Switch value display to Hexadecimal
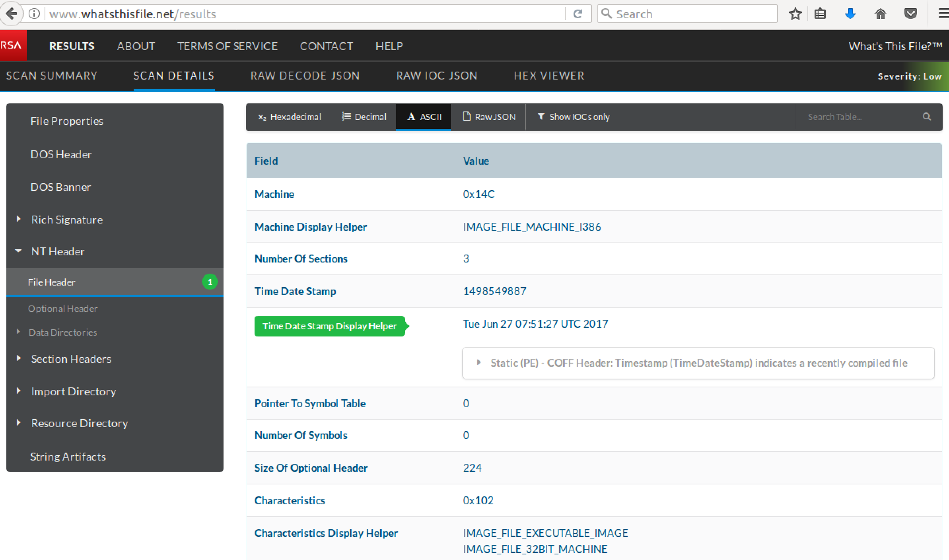The image size is (949, 560). point(290,117)
